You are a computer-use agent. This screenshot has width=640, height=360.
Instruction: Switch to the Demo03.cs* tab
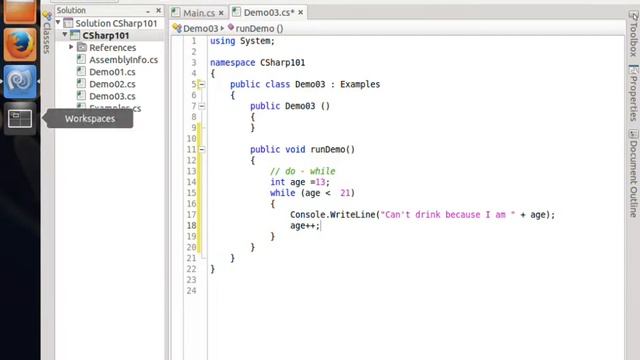tap(269, 13)
